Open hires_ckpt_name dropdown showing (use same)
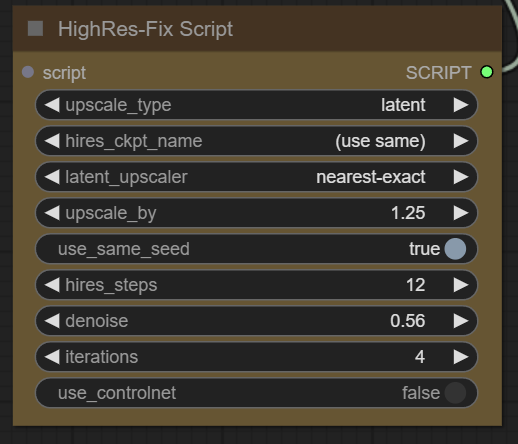The width and height of the screenshot is (518, 444). click(256, 141)
